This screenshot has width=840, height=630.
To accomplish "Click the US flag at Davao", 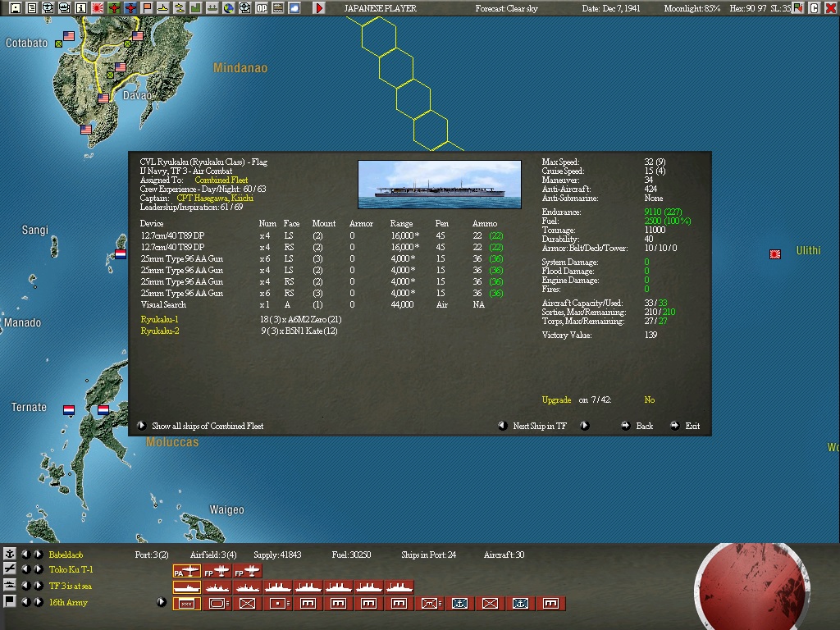I will (x=103, y=98).
